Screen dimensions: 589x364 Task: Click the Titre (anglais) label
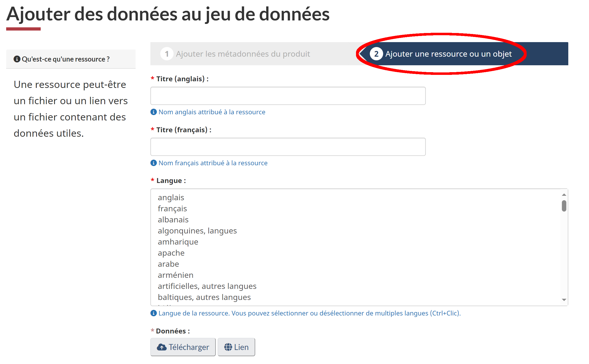tap(182, 79)
